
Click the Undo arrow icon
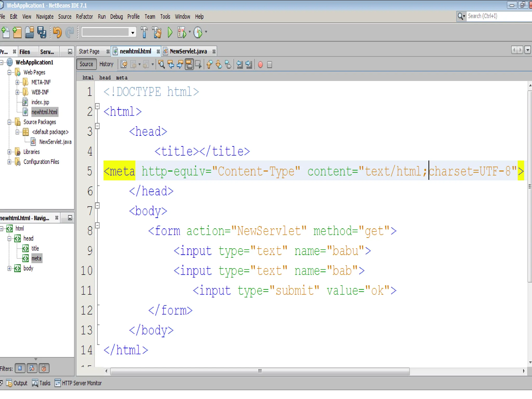click(x=57, y=32)
